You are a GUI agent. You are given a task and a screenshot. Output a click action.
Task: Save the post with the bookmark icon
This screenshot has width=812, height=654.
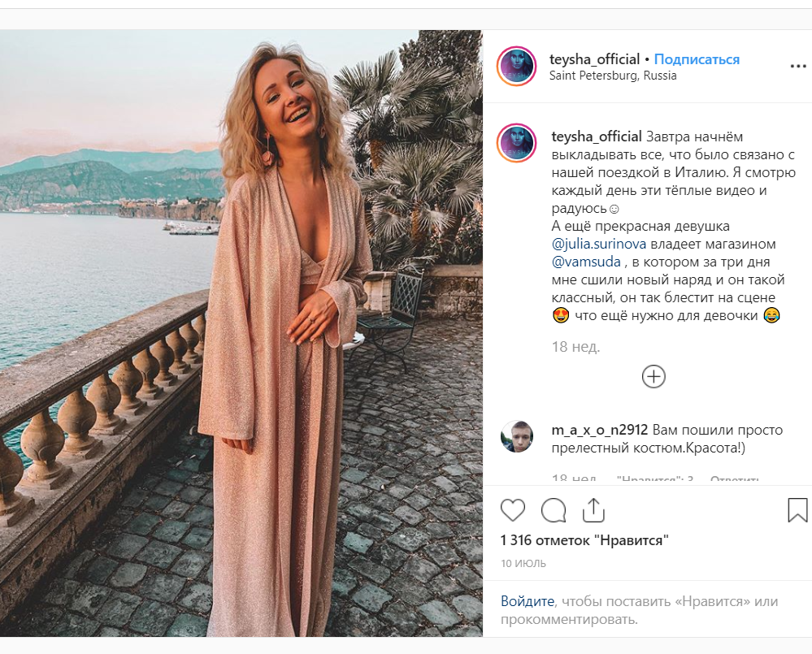pyautogui.click(x=797, y=510)
